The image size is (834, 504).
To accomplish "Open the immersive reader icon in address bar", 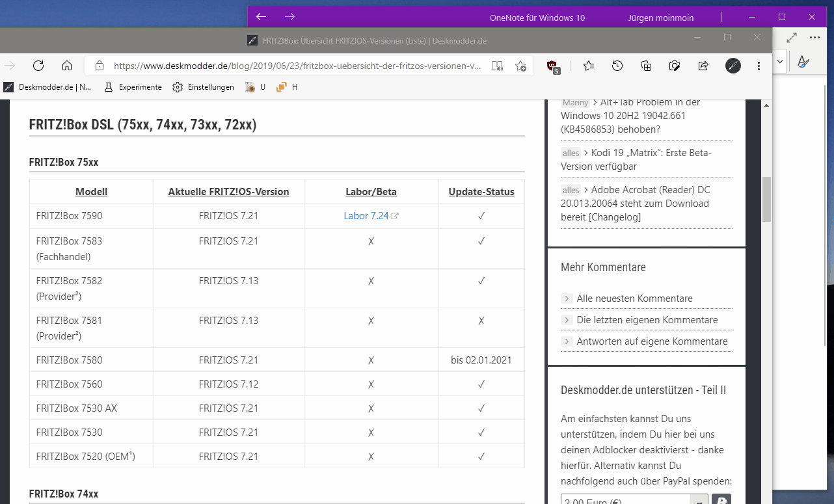I will pyautogui.click(x=497, y=66).
